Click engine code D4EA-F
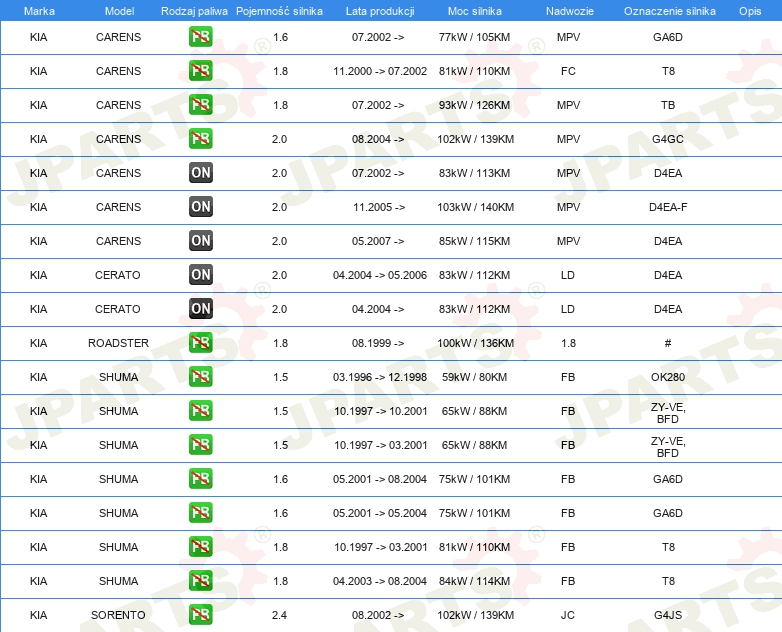Image resolution: width=782 pixels, height=632 pixels. pyautogui.click(x=668, y=207)
